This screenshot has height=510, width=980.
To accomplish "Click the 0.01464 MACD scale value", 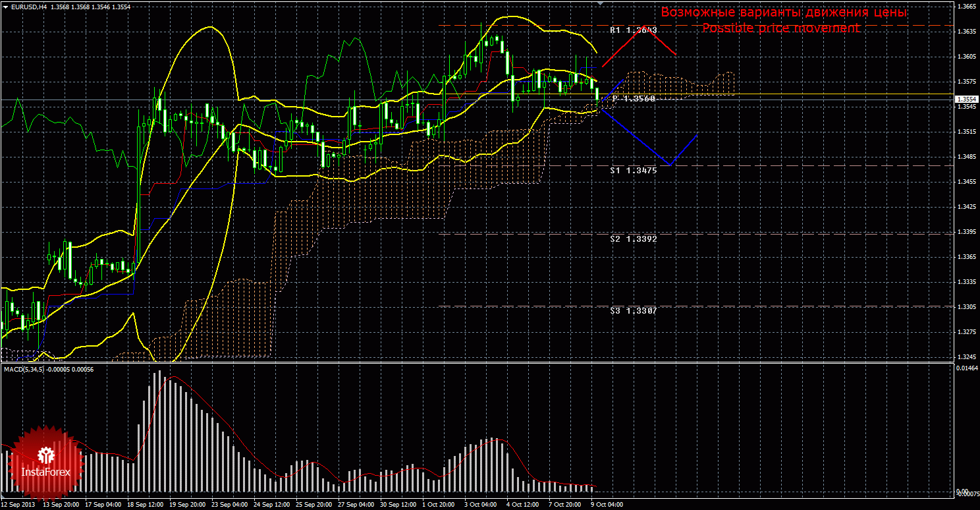I will point(966,369).
